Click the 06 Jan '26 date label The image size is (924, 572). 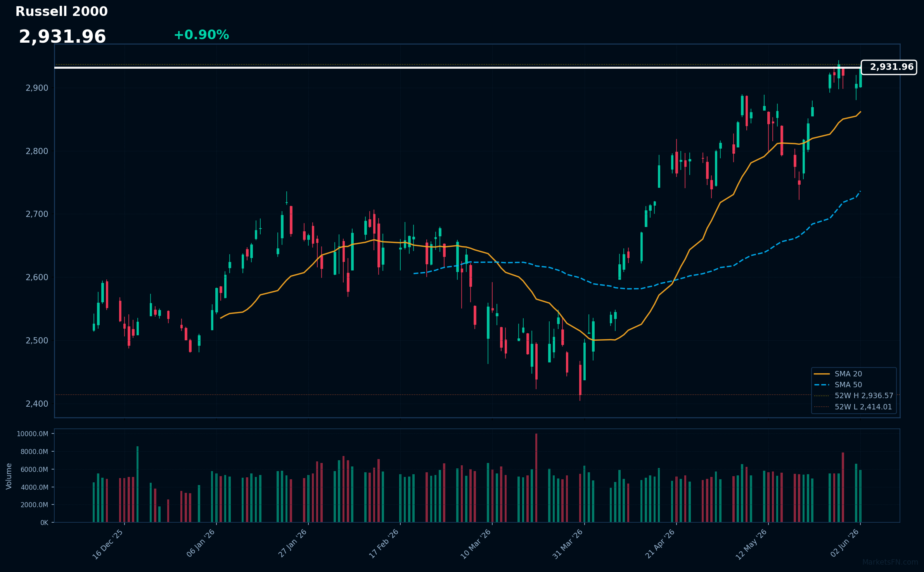[x=201, y=543]
